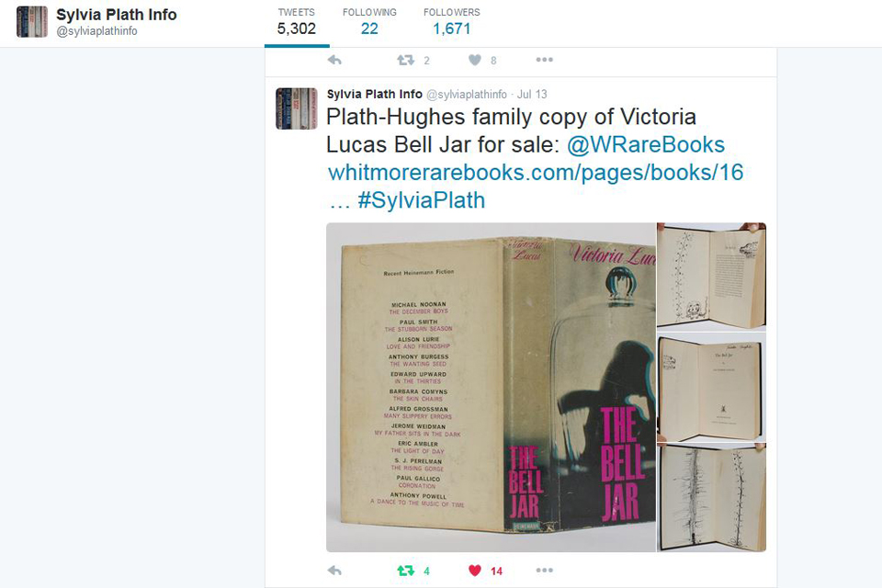882x588 pixels.
Task: Toggle the gray heart like with count 8
Action: pos(475,60)
